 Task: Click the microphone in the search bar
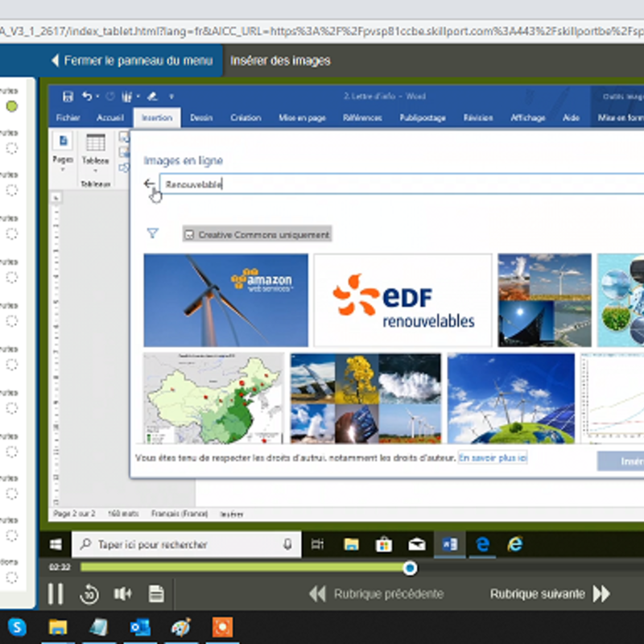pos(287,544)
